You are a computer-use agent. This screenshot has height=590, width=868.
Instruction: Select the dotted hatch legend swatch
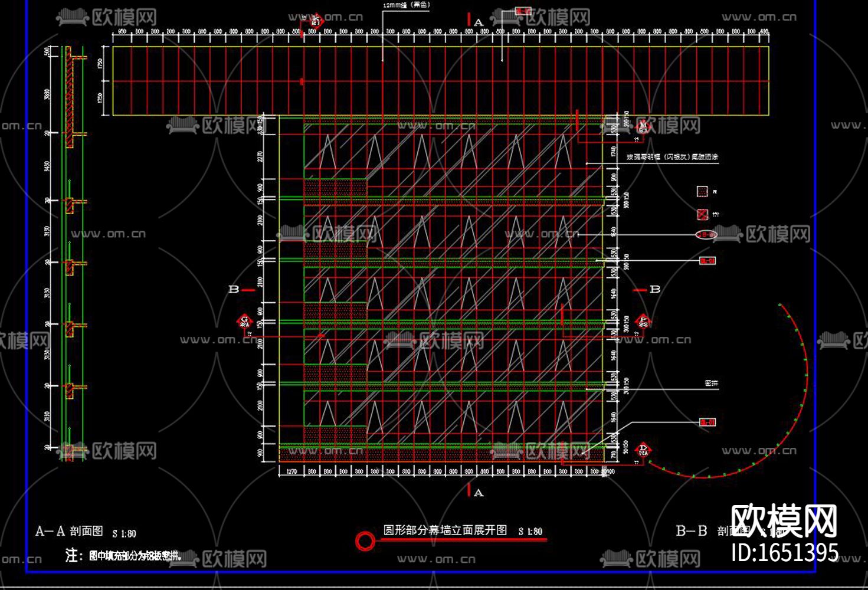point(702,191)
